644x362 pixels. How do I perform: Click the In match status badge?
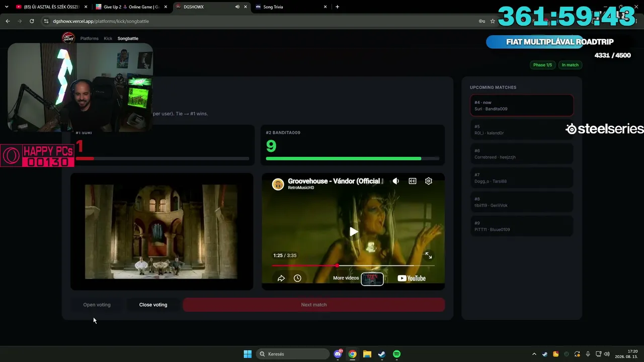pos(570,65)
